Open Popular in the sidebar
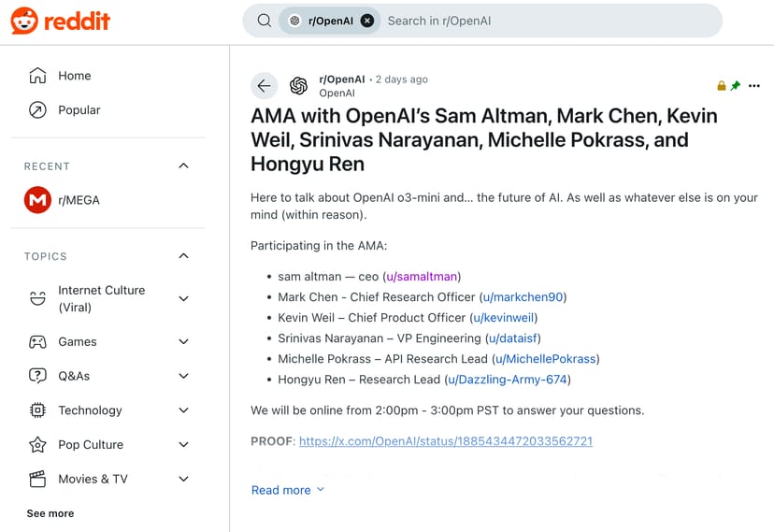 pyautogui.click(x=79, y=110)
